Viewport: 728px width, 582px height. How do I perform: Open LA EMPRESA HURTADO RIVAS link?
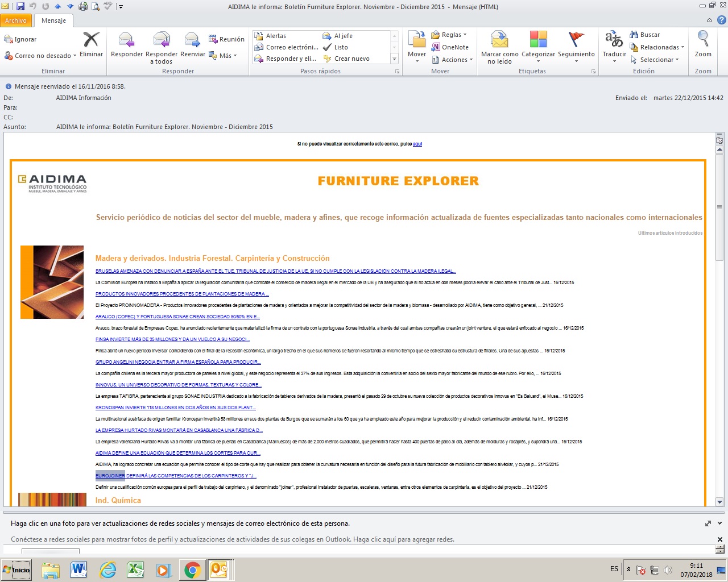tap(179, 431)
